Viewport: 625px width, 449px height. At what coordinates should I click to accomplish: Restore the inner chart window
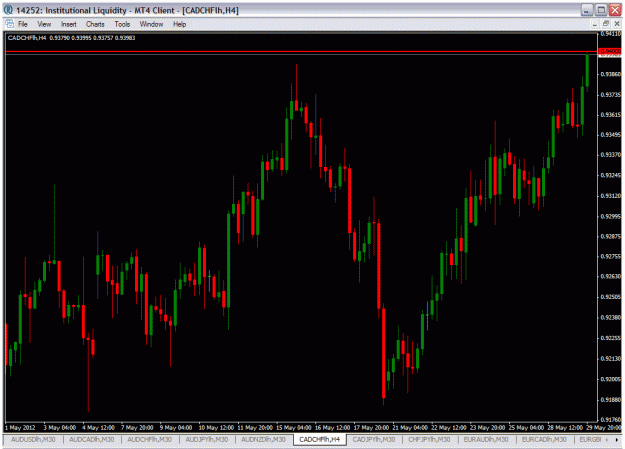pos(605,24)
